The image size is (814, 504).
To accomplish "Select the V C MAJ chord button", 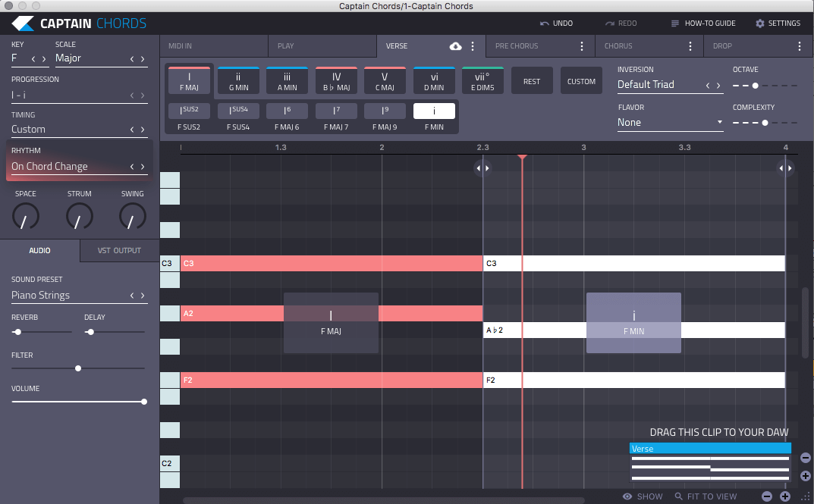I will 385,81.
